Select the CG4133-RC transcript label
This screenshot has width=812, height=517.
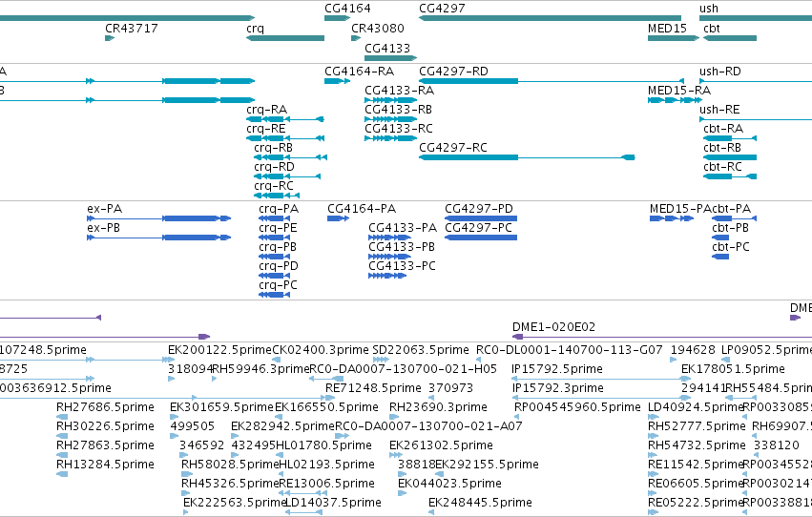click(399, 129)
